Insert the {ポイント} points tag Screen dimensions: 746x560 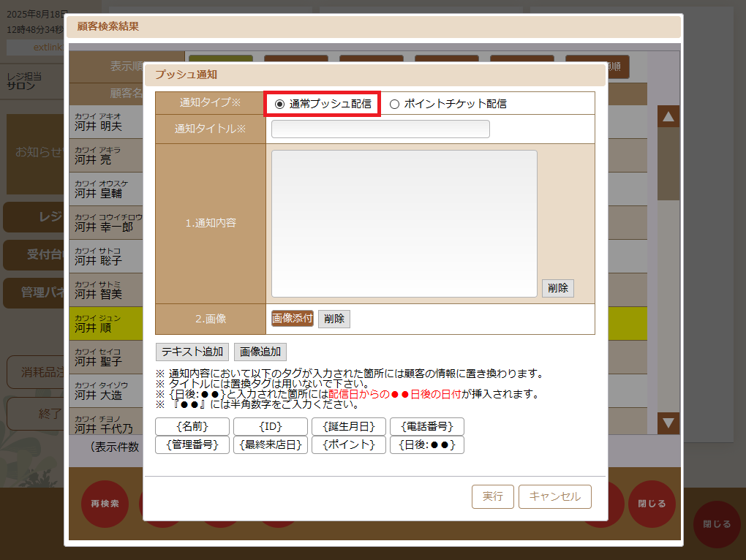point(349,444)
